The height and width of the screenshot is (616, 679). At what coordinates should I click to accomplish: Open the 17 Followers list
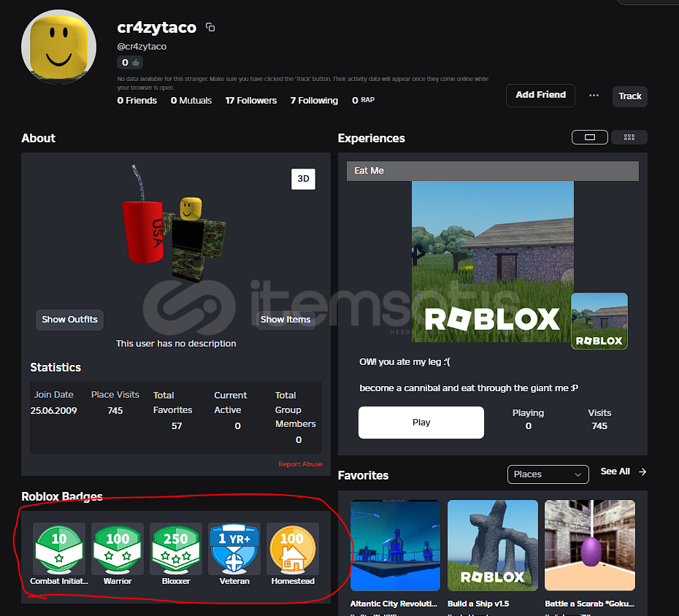pos(250,101)
